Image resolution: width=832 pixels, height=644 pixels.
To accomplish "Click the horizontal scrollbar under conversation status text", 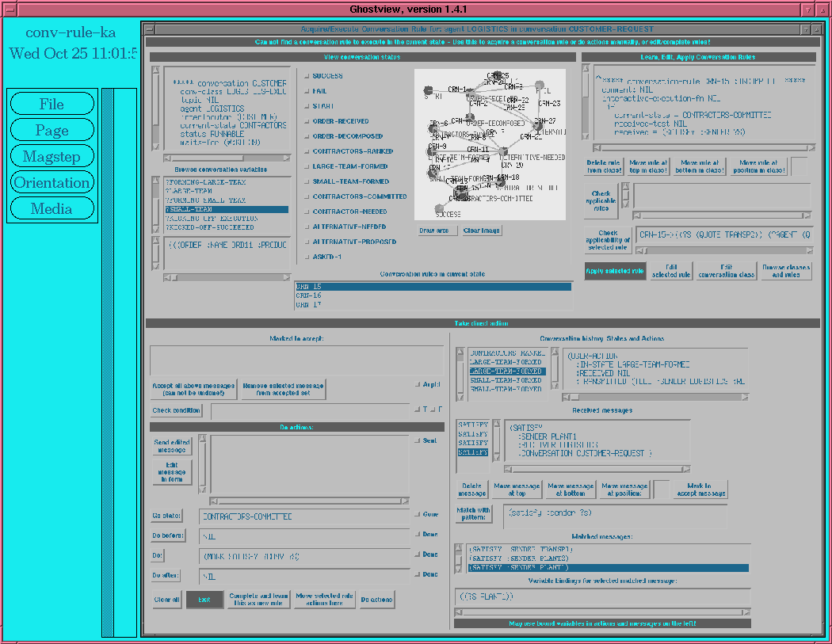I will point(227,158).
